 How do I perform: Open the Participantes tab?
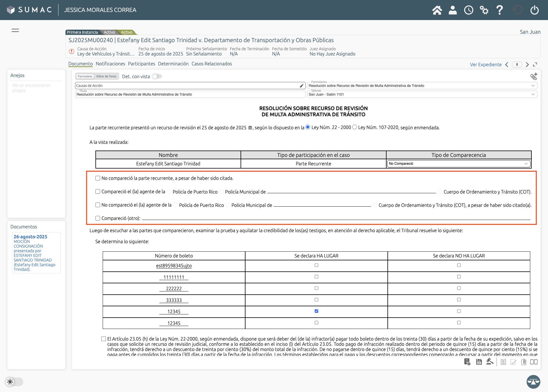[x=141, y=64]
